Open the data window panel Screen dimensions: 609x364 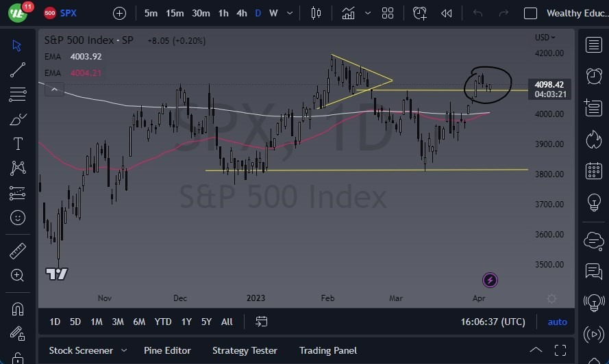point(593,107)
